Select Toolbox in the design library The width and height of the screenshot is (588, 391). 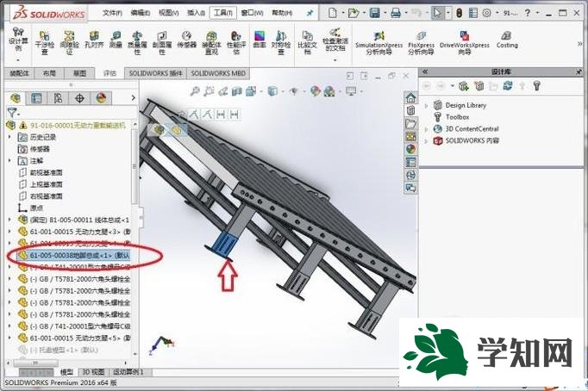[457, 117]
